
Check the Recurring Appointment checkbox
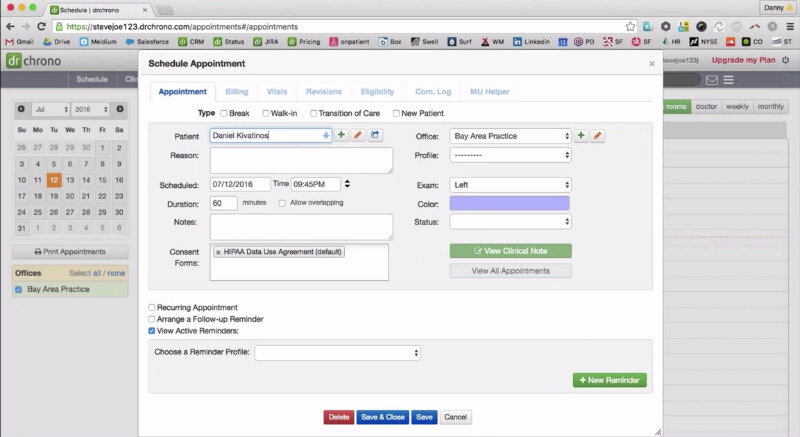pos(152,307)
